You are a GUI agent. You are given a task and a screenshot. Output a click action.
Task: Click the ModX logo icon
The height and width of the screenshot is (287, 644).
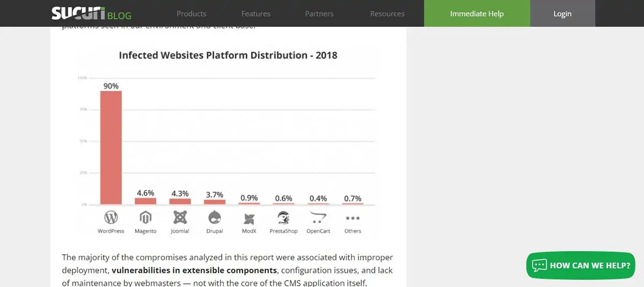tap(249, 218)
